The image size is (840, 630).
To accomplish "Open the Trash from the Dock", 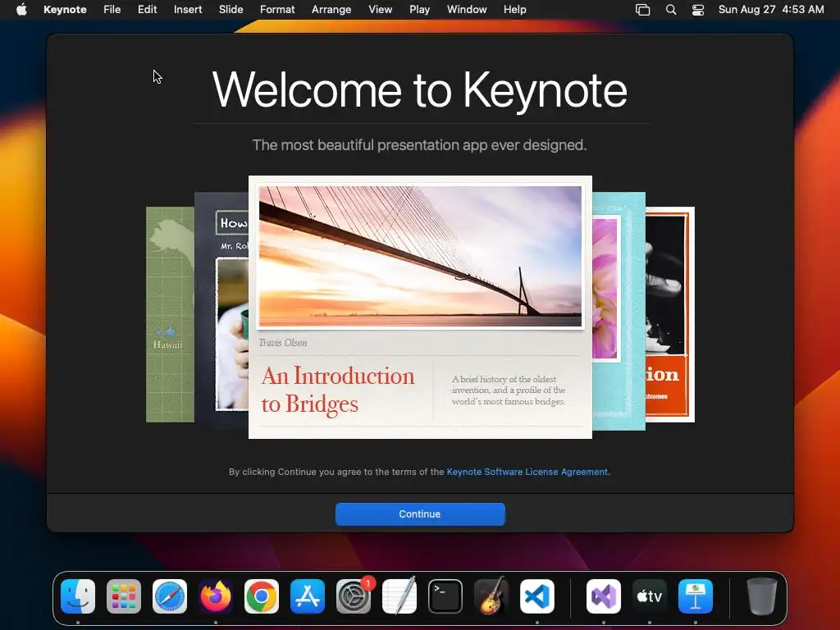I will tap(762, 596).
